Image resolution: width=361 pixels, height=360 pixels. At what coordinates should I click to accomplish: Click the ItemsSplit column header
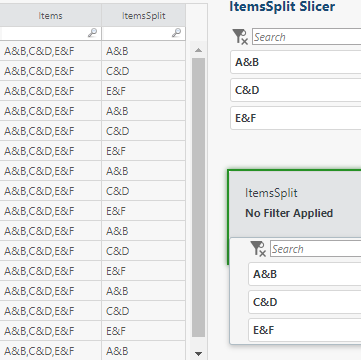click(144, 16)
